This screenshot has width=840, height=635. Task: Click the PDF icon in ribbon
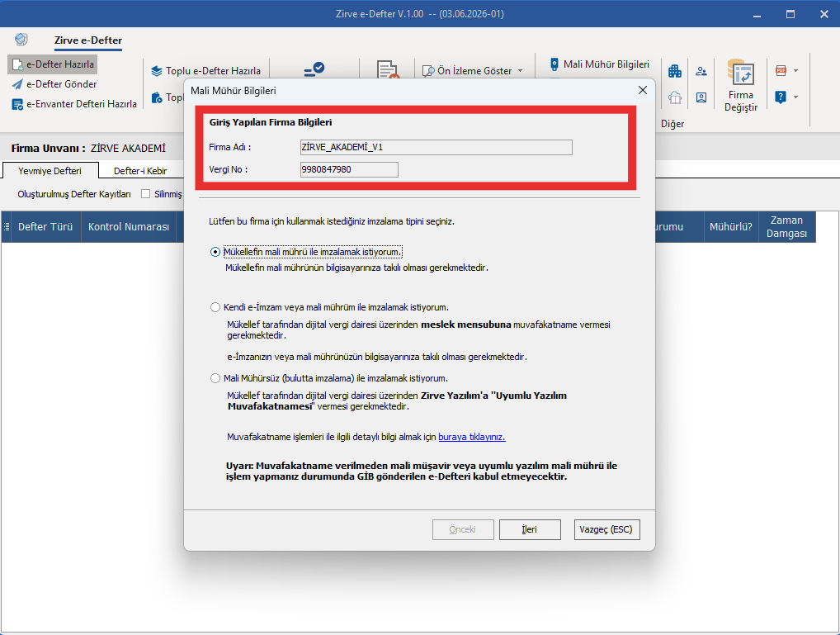point(781,70)
